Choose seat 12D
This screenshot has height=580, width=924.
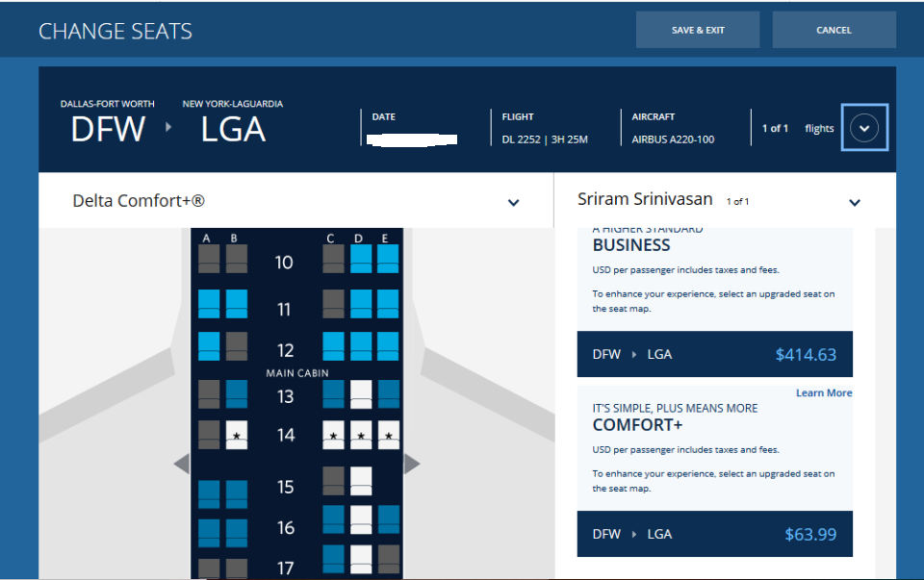[x=361, y=346]
